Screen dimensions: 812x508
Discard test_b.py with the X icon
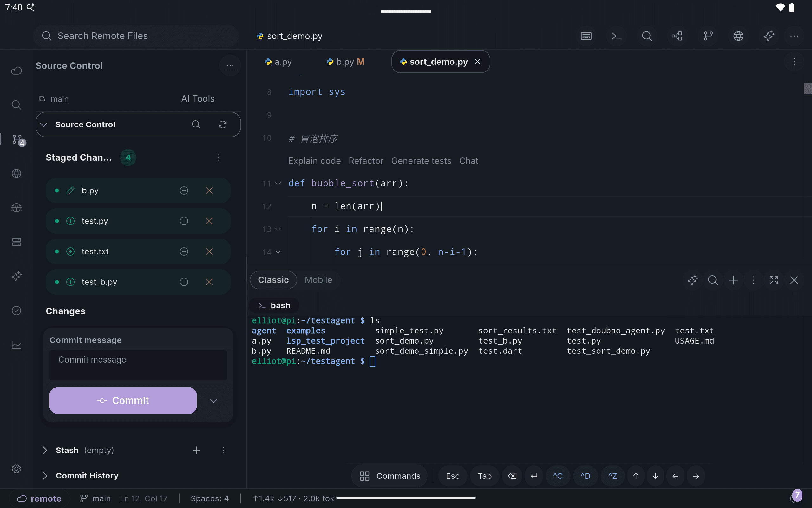tap(209, 282)
